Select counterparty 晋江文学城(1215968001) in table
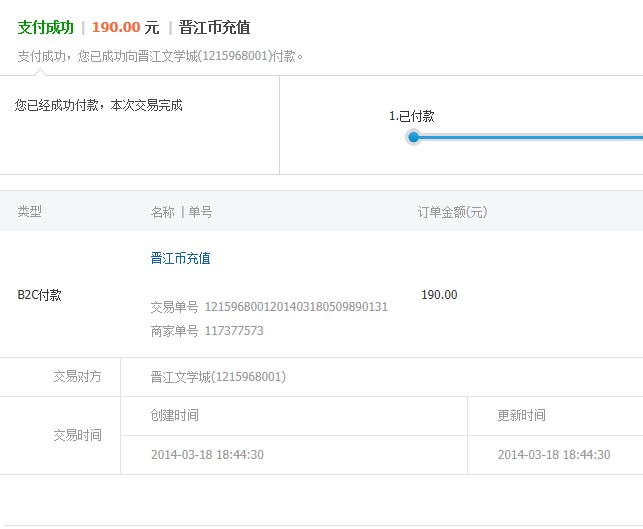 (x=218, y=377)
